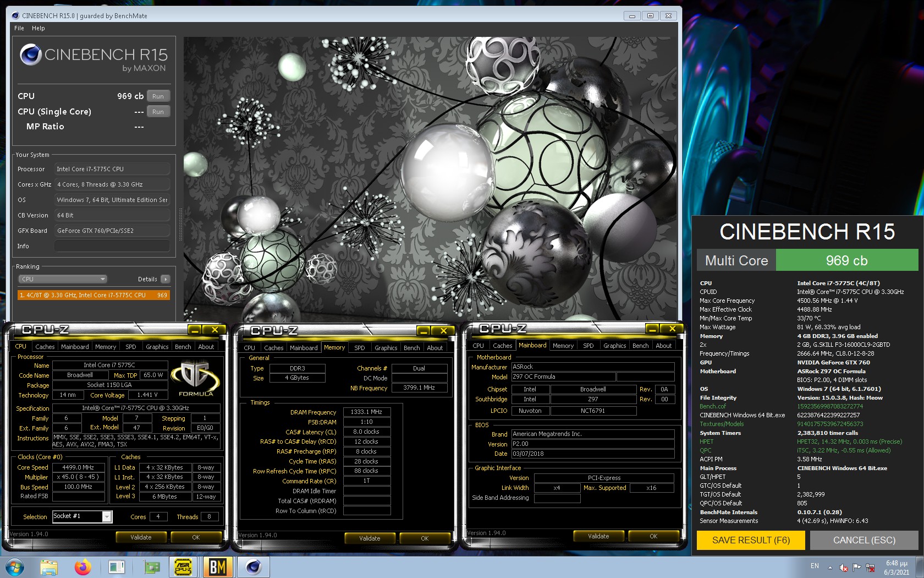
Task: Click the Details arrow icon in Ranking
Action: click(x=165, y=279)
